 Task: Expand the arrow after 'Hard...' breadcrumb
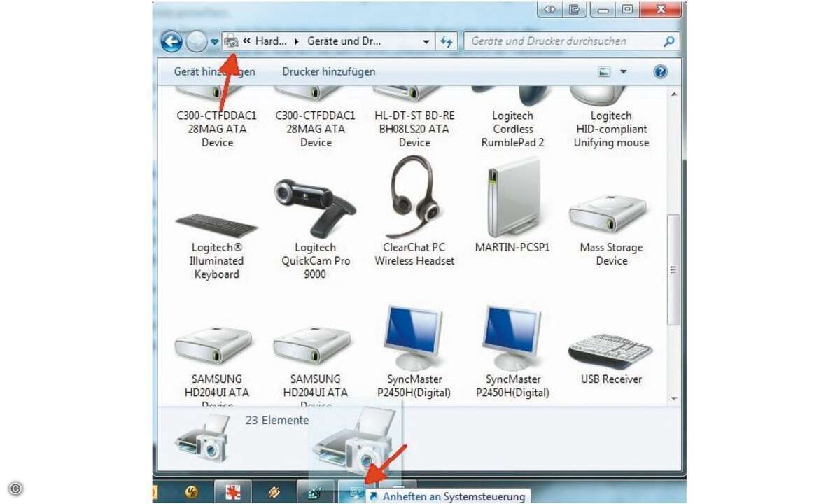click(x=297, y=41)
